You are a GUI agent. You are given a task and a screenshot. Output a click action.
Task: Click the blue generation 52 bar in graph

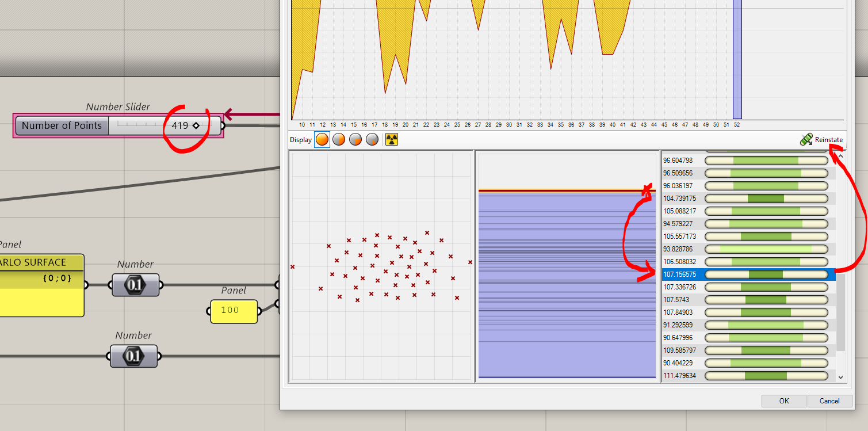pos(737,59)
